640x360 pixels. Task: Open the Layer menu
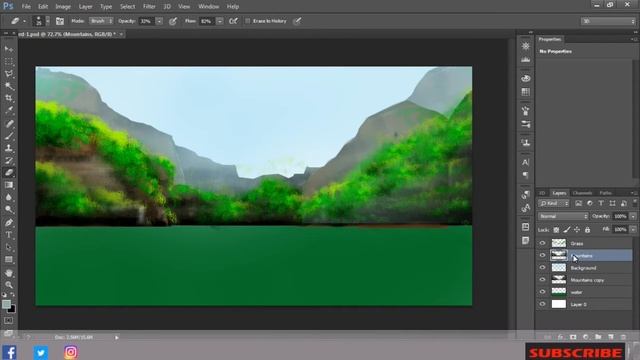click(85, 7)
